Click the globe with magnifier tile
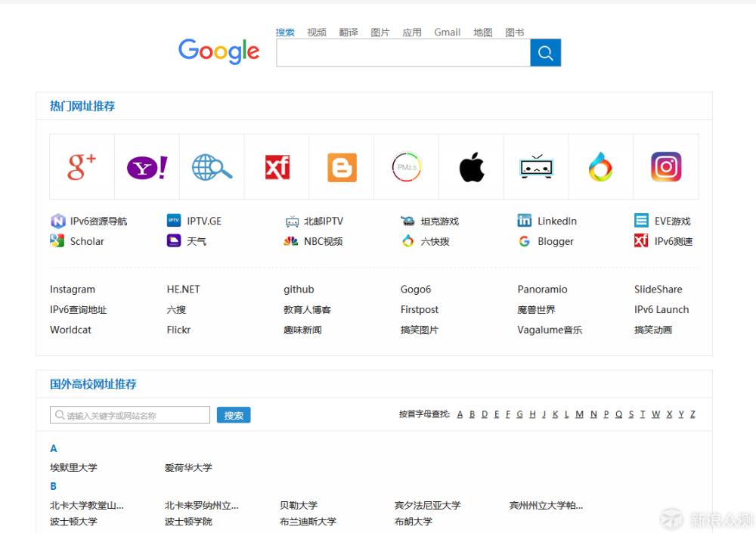 point(212,167)
